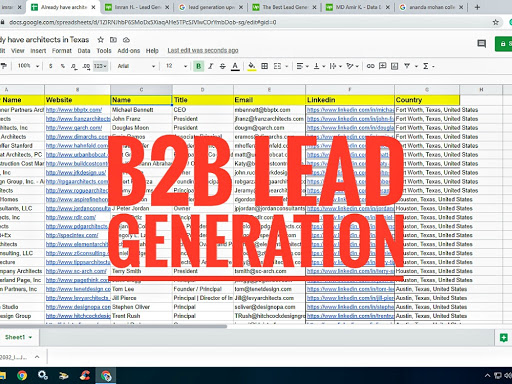Increase decimal places
The width and height of the screenshot is (512, 384).
click(x=86, y=66)
